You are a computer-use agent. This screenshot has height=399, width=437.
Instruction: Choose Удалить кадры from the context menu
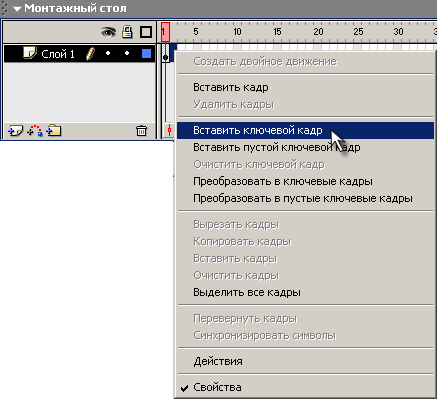pyautogui.click(x=305, y=105)
